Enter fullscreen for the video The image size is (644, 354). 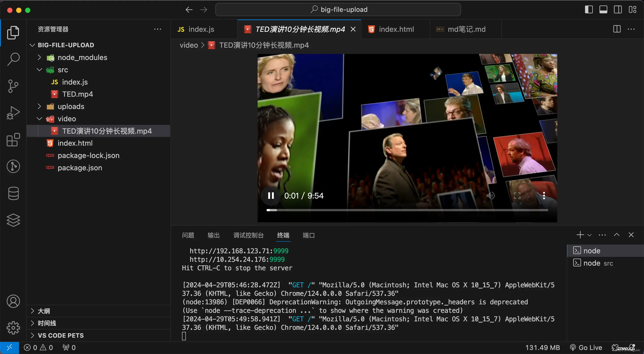517,196
